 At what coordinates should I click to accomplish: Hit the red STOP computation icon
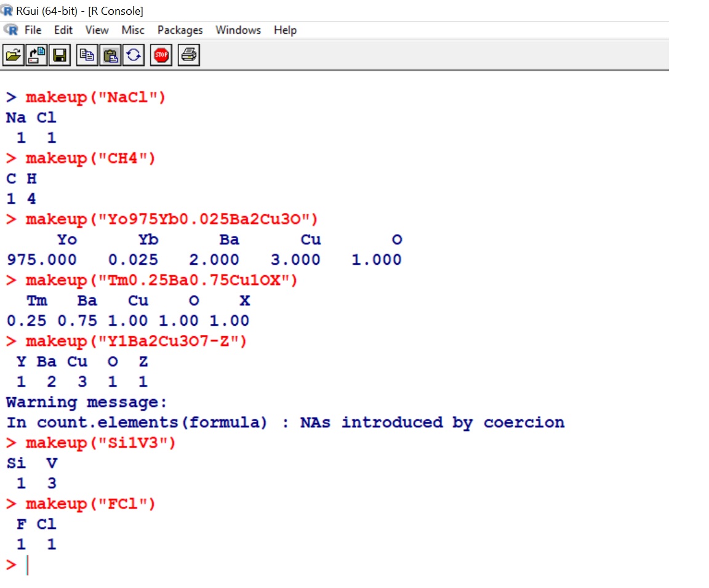click(161, 56)
